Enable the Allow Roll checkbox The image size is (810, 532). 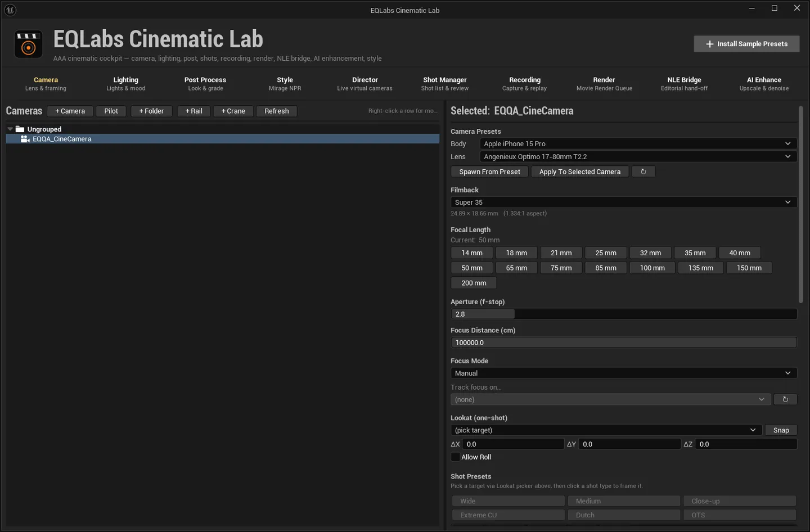coord(456,457)
